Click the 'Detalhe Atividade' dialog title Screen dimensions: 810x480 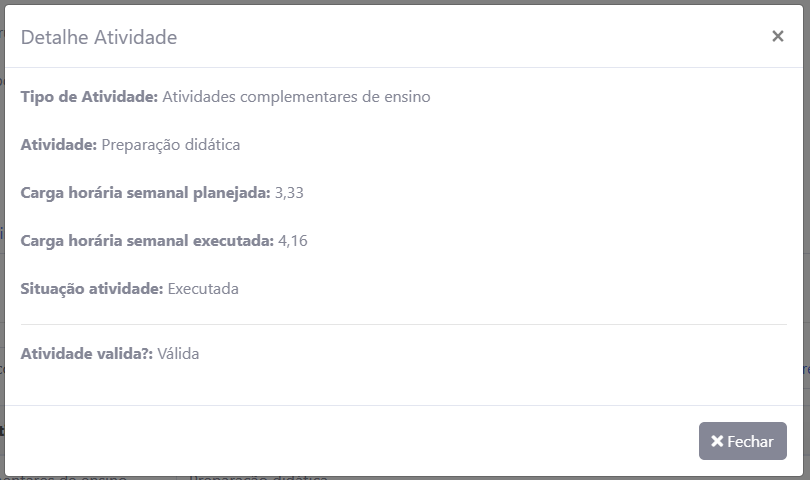pos(99,38)
